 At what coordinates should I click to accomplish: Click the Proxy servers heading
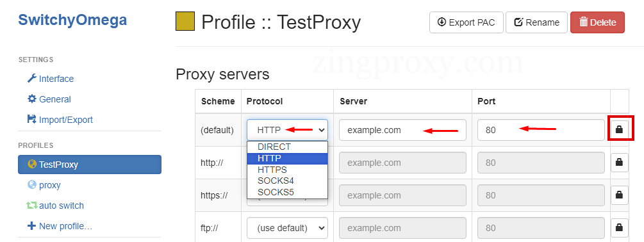pyautogui.click(x=222, y=74)
